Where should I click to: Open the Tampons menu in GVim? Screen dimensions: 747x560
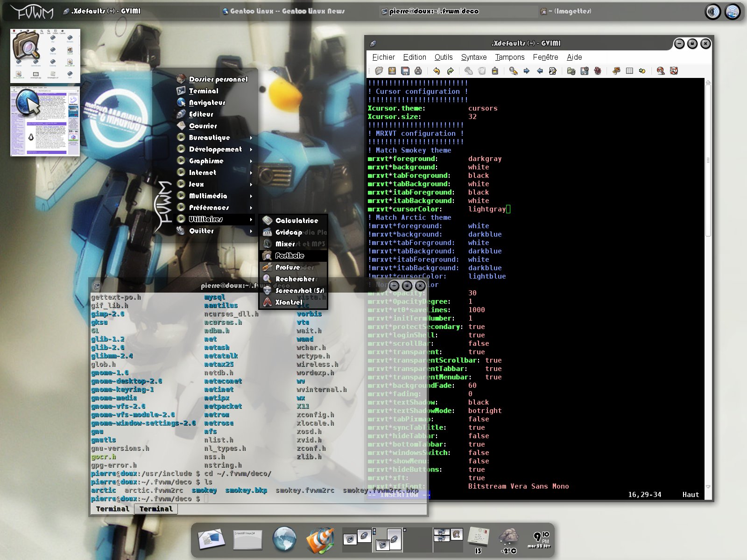pyautogui.click(x=510, y=57)
